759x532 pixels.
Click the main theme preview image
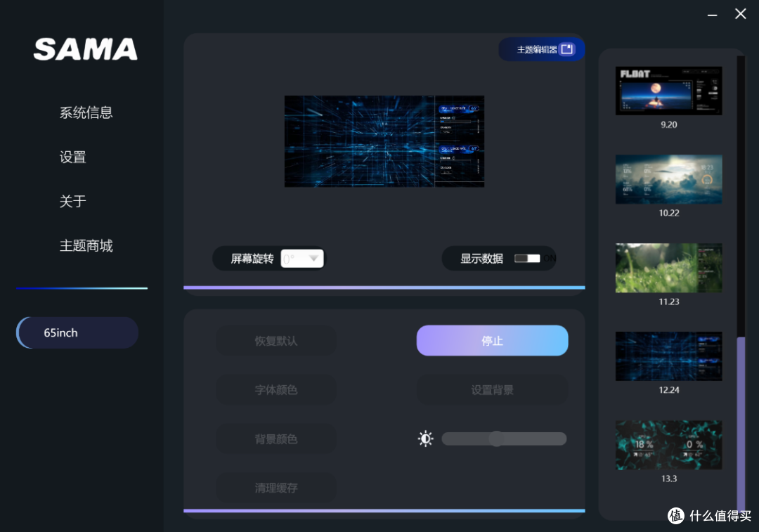coord(384,141)
